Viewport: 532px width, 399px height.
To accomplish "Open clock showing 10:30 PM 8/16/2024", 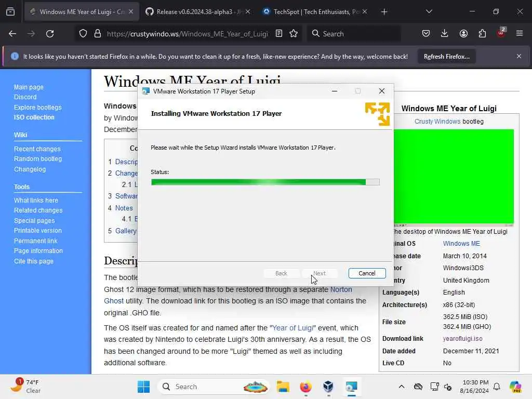I will click(x=474, y=387).
